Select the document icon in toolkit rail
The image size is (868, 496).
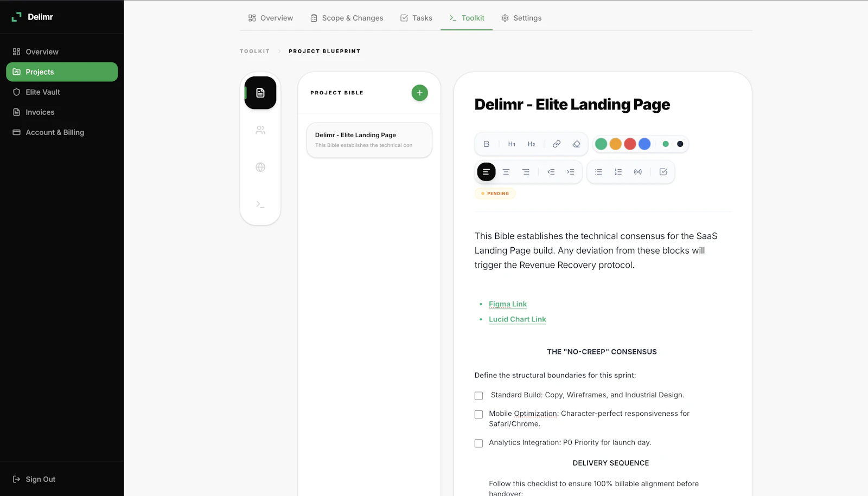click(260, 93)
